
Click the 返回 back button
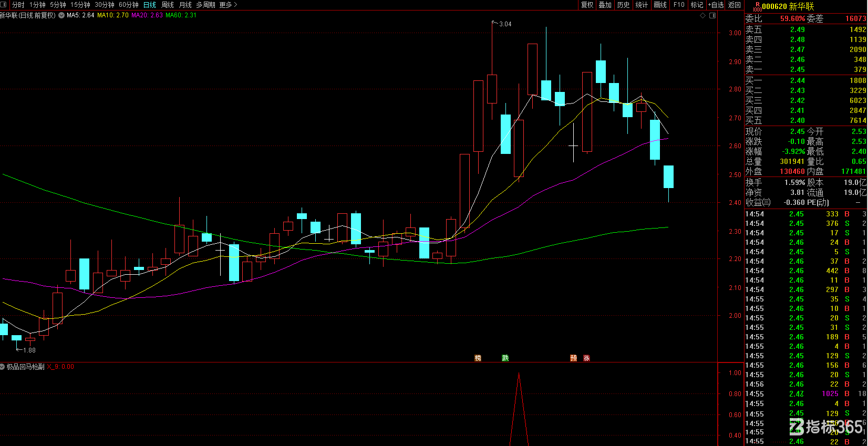tap(735, 5)
